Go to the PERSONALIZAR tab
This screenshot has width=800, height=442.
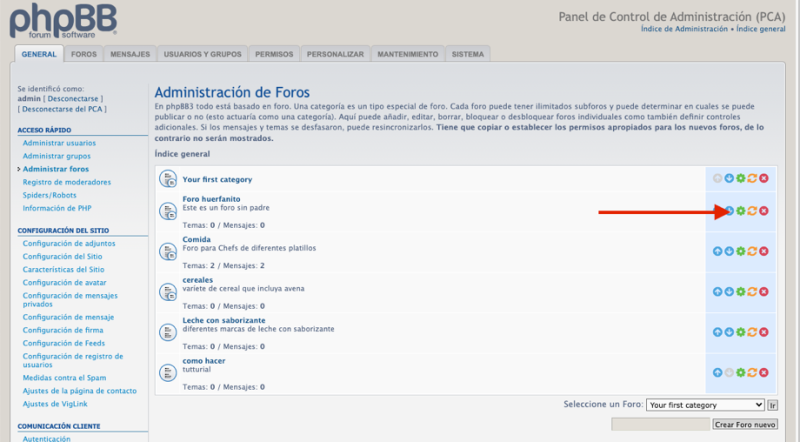[x=335, y=54]
